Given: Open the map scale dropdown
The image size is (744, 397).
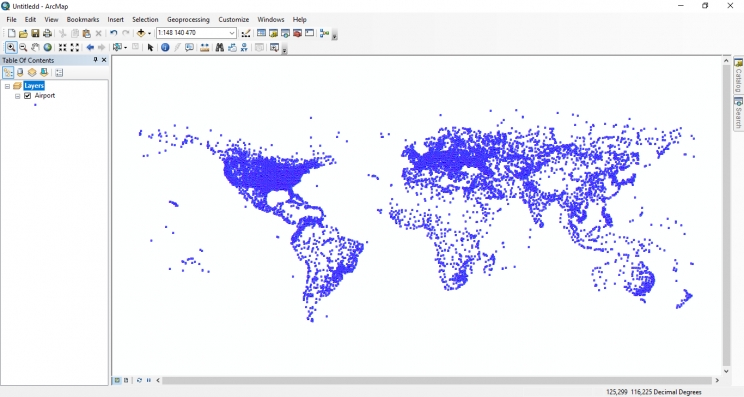Looking at the screenshot, I should pyautogui.click(x=232, y=33).
